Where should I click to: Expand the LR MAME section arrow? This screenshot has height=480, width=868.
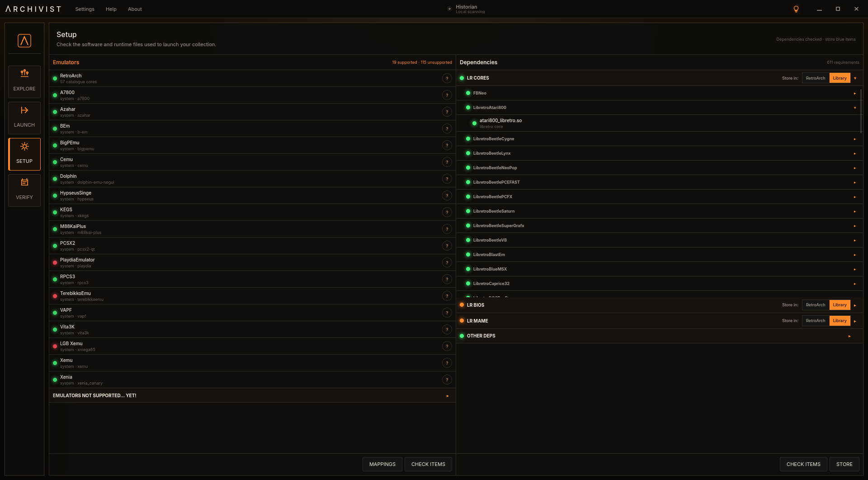coord(855,321)
